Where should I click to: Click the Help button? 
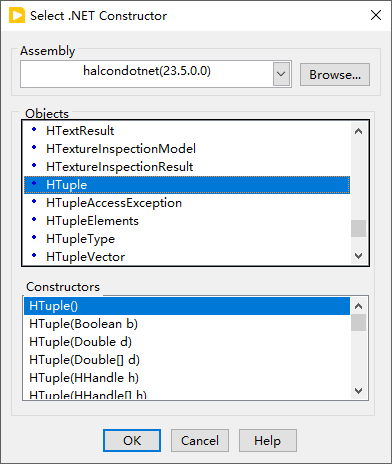(268, 441)
